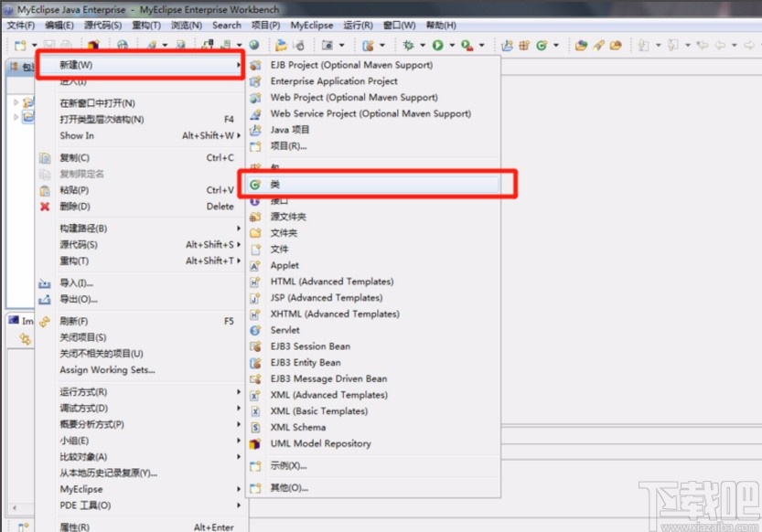Open 窗口(W) menu

(x=399, y=26)
